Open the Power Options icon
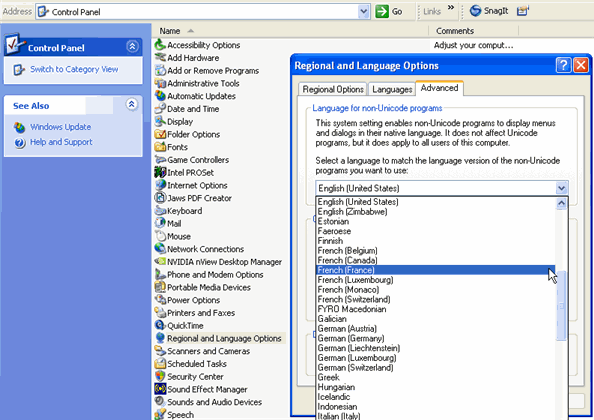 (160, 300)
